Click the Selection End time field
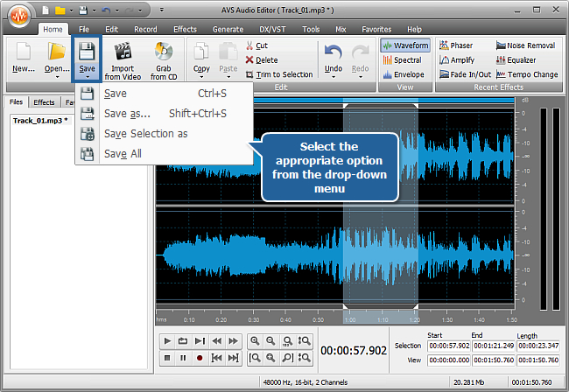Screen dimensions: 569x392 (x=494, y=346)
